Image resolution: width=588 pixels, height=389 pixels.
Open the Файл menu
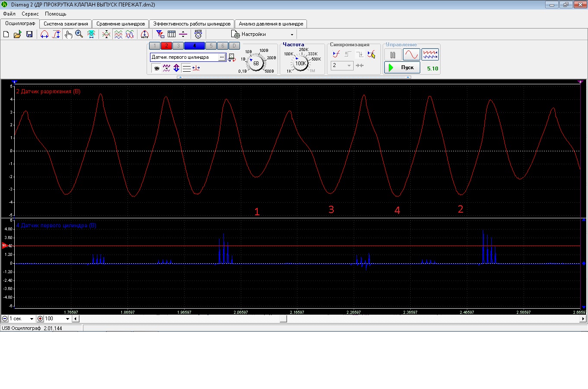(x=9, y=14)
